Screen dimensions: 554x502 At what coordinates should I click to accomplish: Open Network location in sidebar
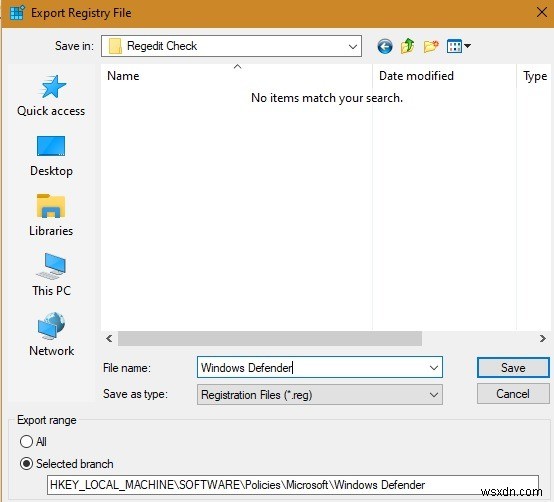click(x=51, y=335)
